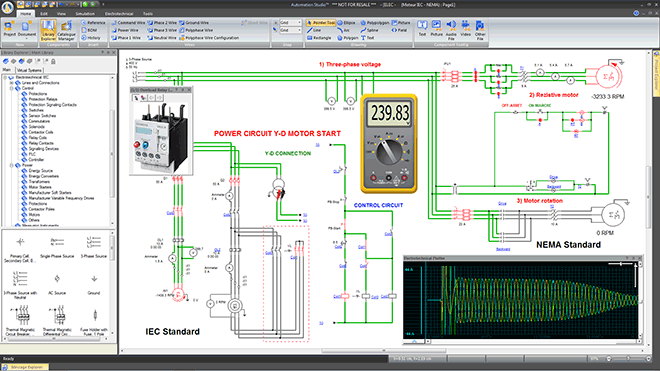660x371 pixels.
Task: Select Energy Source in library tree
Action: click(40, 171)
